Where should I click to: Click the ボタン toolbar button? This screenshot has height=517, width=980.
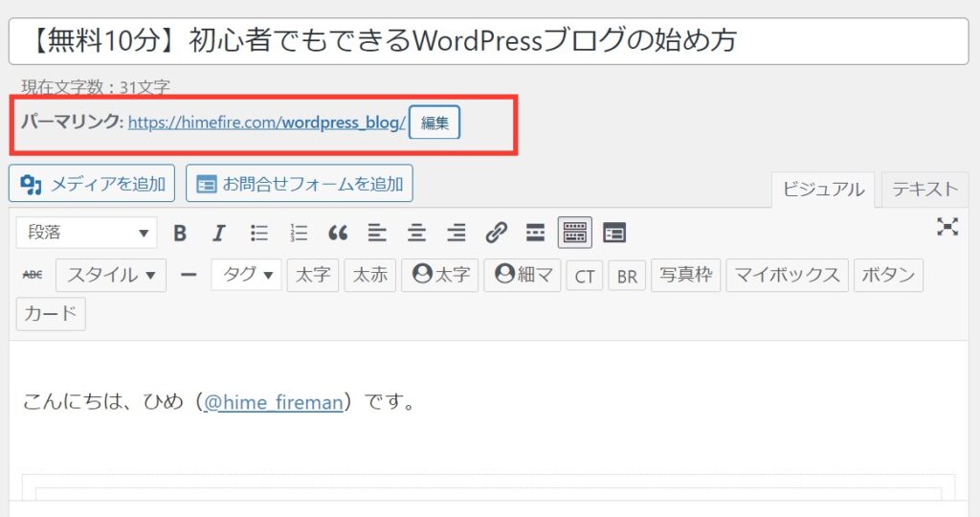[x=888, y=275]
